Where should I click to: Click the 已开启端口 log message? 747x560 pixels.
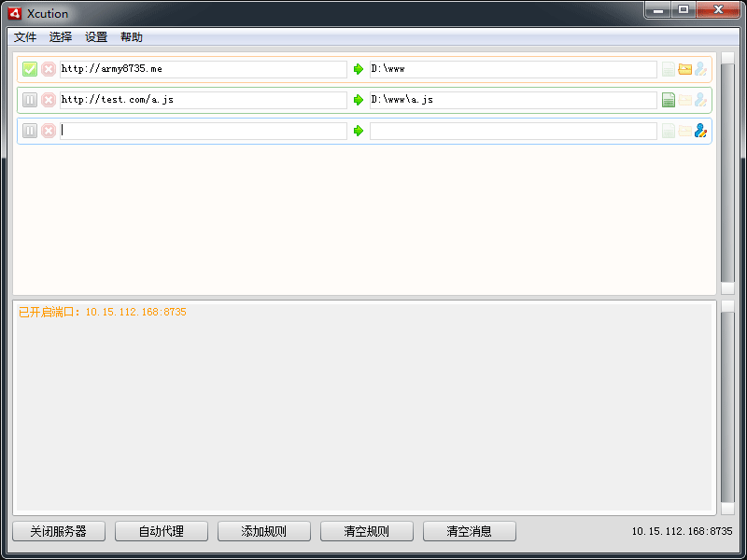pyautogui.click(x=103, y=312)
